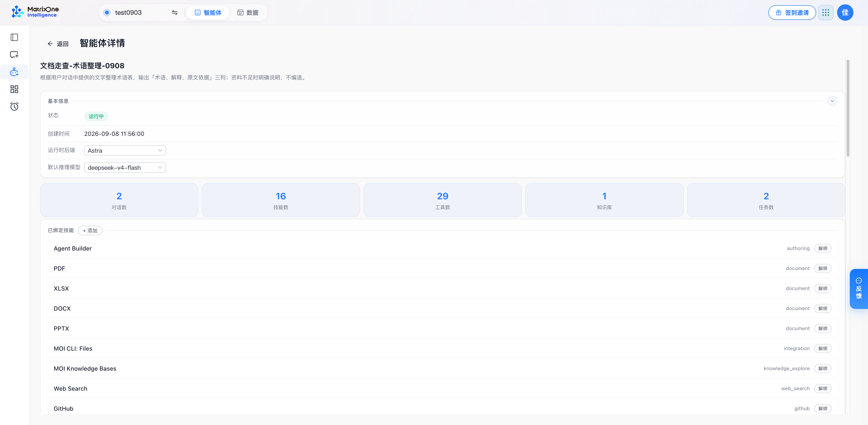868x425 pixels.
Task: Select the DOCX skill row name
Action: coord(62,308)
